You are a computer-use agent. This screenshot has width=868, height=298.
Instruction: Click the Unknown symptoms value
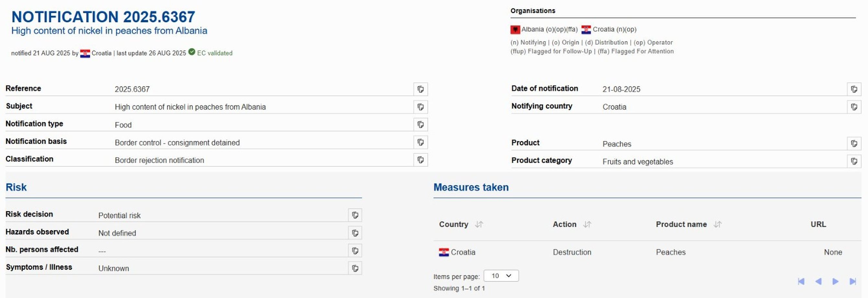tap(114, 268)
